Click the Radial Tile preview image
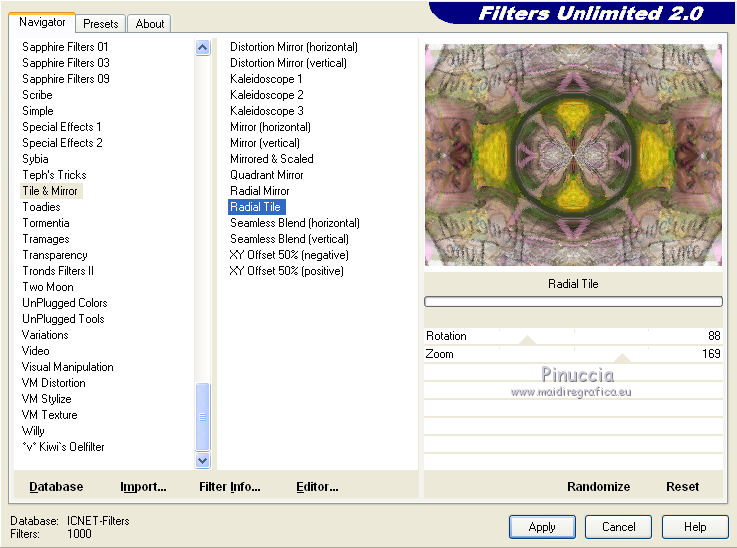The image size is (737, 548). tap(573, 155)
